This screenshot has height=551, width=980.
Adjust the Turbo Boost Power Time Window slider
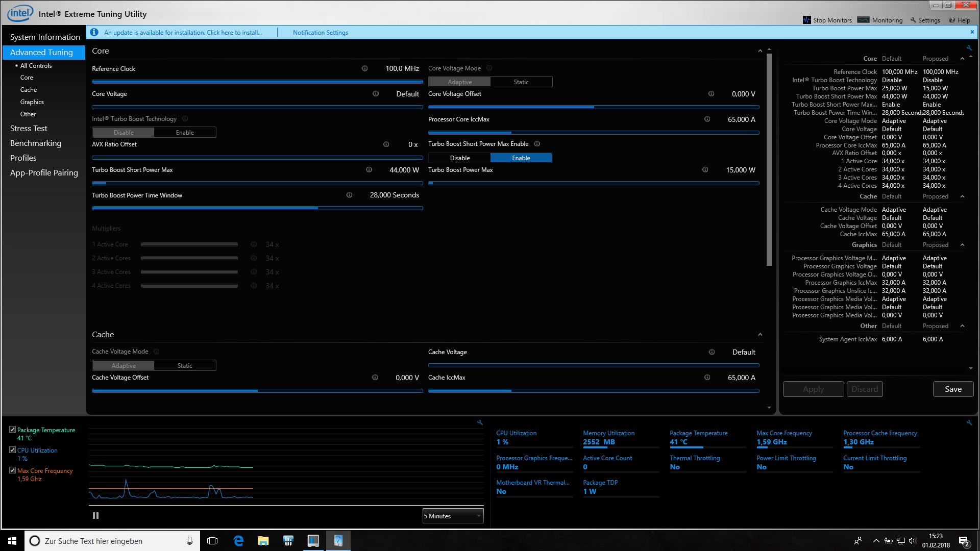tap(318, 208)
